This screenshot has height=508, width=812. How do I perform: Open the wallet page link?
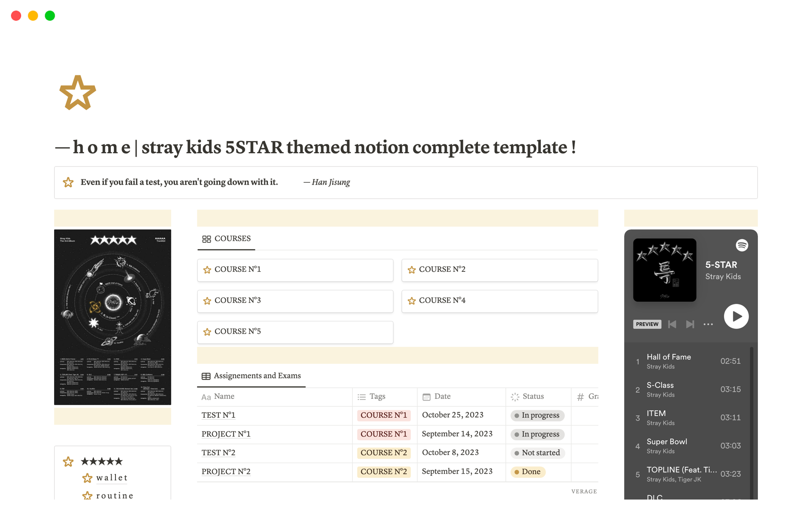point(112,478)
